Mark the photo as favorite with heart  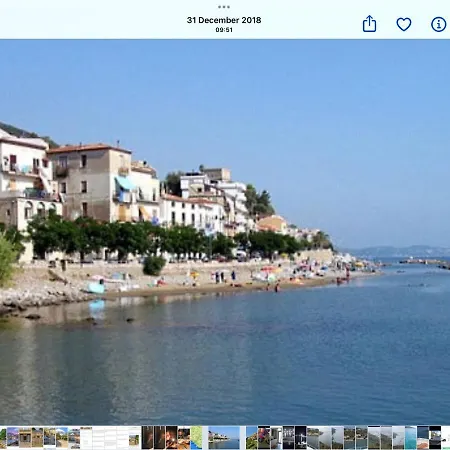point(404,24)
